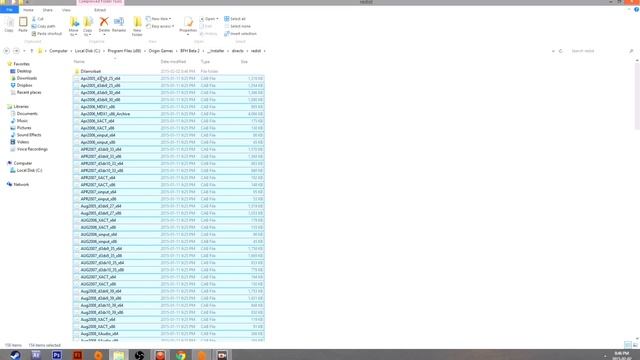The width and height of the screenshot is (640, 360).
Task: Open the Delete dropdown arrow
Action: 104,35
